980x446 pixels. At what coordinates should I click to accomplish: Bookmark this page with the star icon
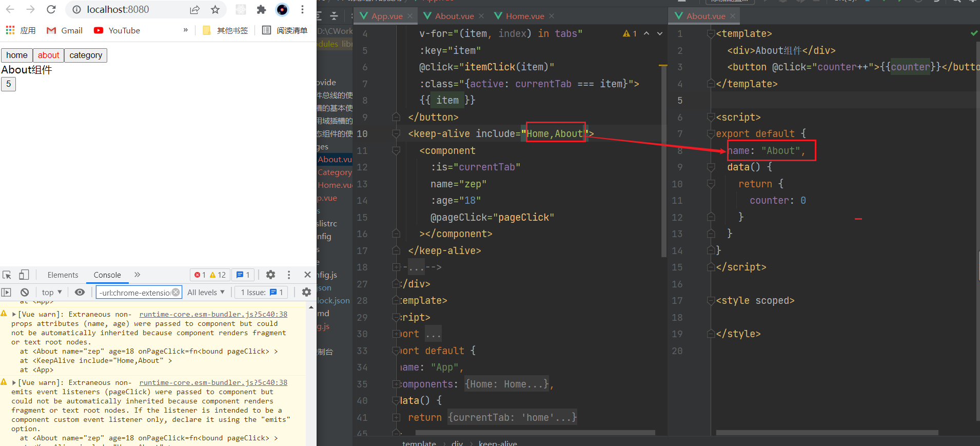click(x=215, y=9)
